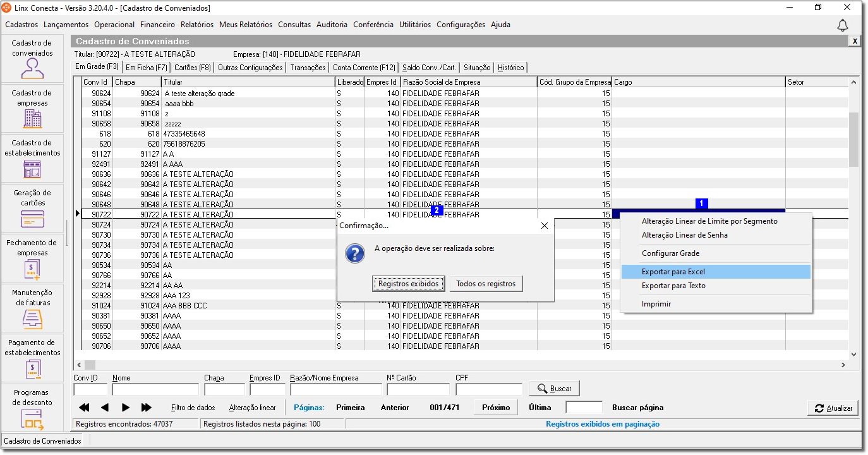Switch to the Cartões (F8) tab
The height and width of the screenshot is (455, 868).
pos(193,68)
